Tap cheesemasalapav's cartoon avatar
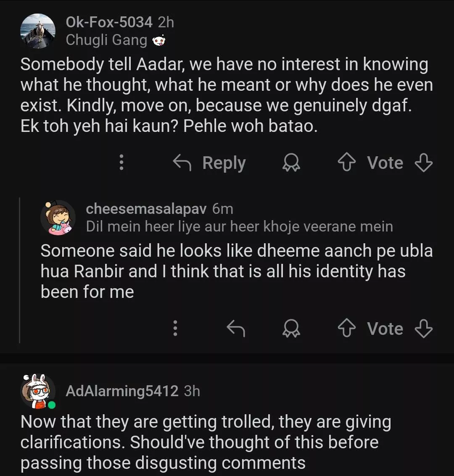This screenshot has height=476, width=454. [x=58, y=218]
